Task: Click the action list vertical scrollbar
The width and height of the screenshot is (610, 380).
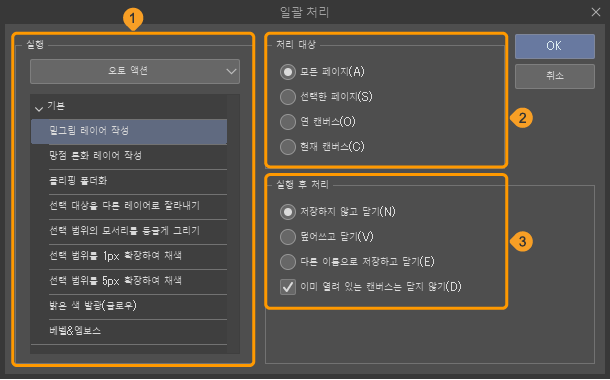Action: click(233, 224)
